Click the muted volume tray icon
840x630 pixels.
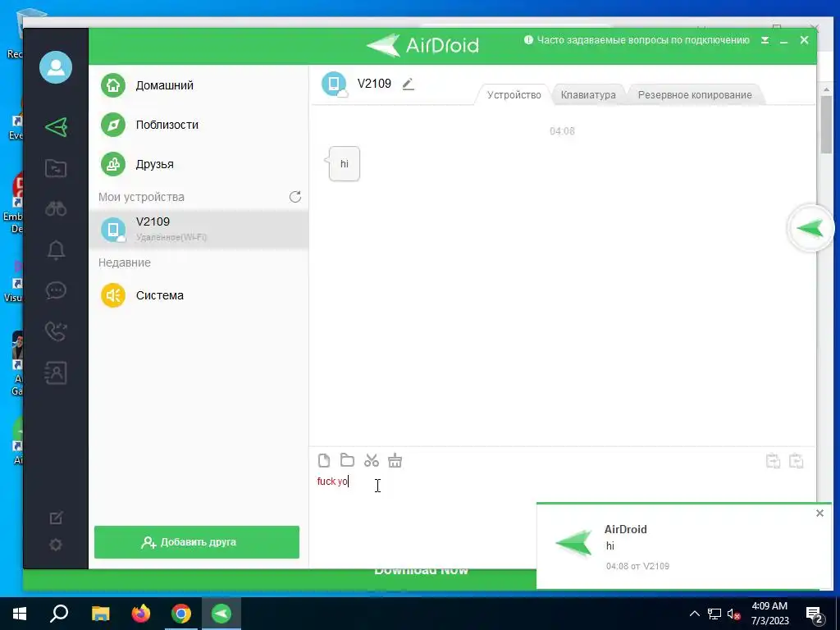(734, 614)
